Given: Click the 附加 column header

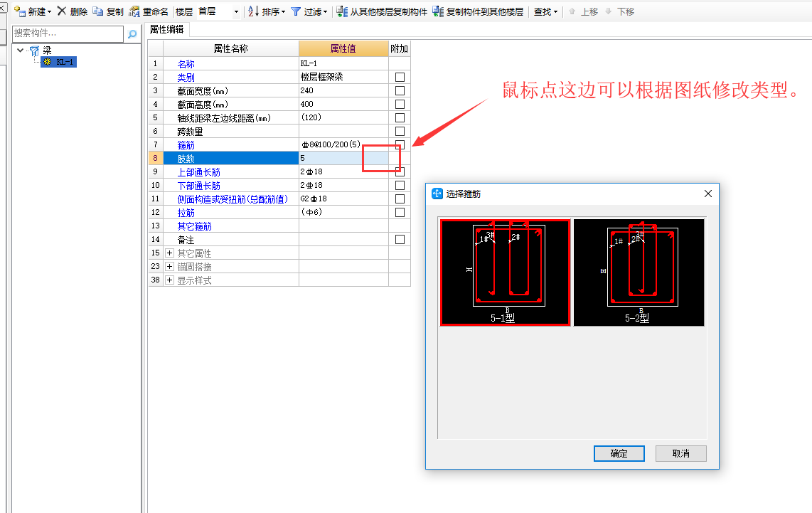Looking at the screenshot, I should (x=400, y=48).
